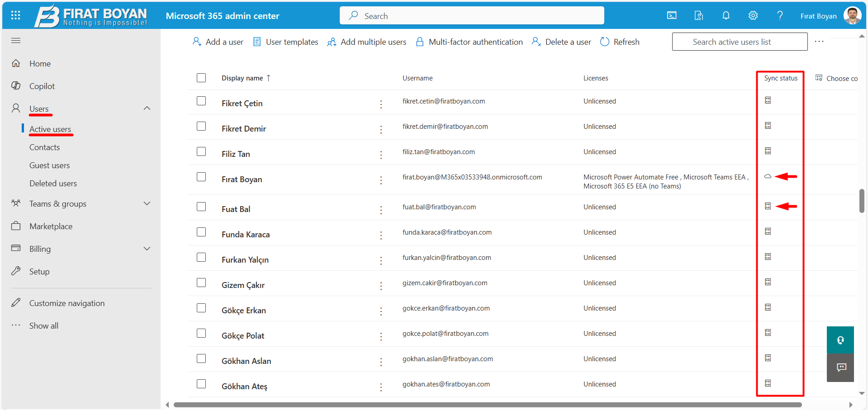
Task: Click the vertical scrollbar thumb
Action: point(862,201)
